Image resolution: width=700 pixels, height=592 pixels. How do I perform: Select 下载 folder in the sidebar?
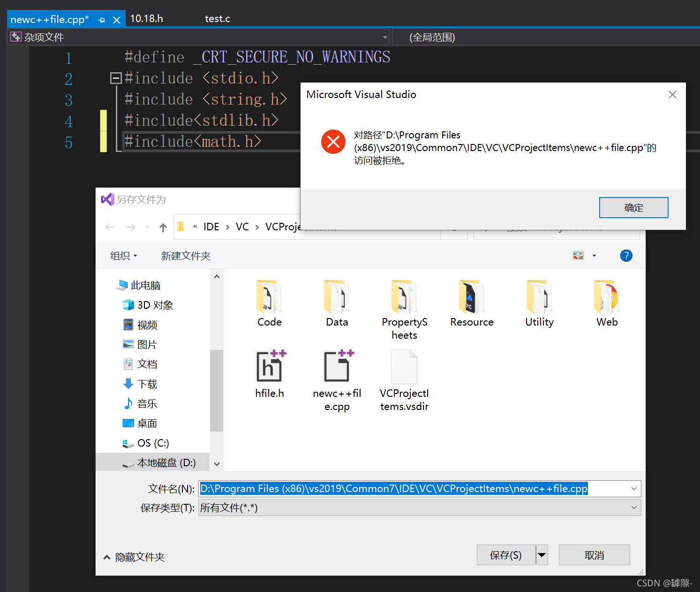[140, 384]
